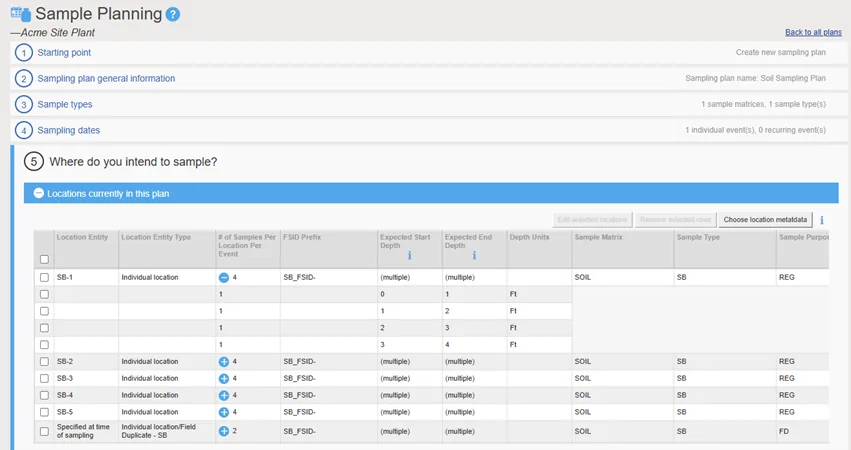The image size is (851, 450).
Task: Click the step 3 circle icon
Action: tap(24, 104)
